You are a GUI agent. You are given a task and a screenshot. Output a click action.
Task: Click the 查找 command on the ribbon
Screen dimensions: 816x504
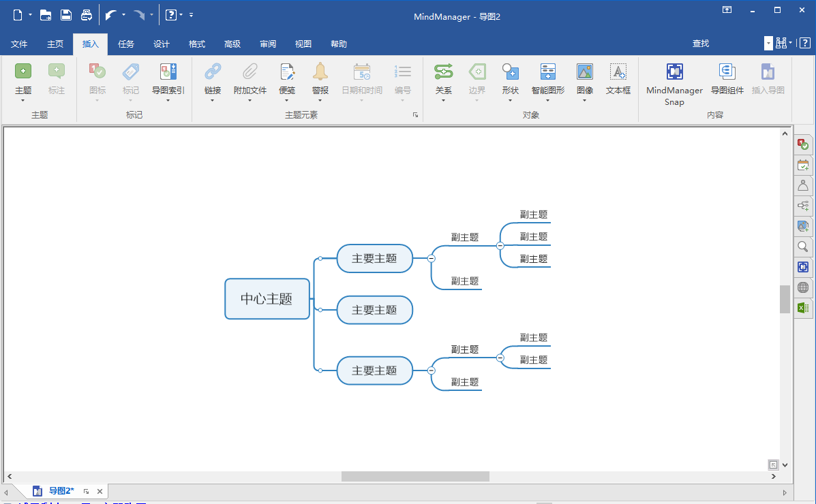point(701,44)
